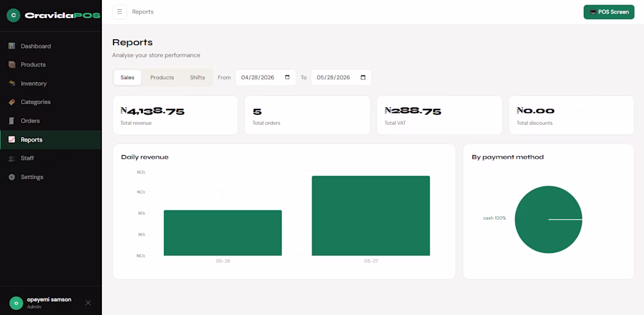644x315 pixels.
Task: Switch to the Shifts report tab
Action: [x=197, y=77]
